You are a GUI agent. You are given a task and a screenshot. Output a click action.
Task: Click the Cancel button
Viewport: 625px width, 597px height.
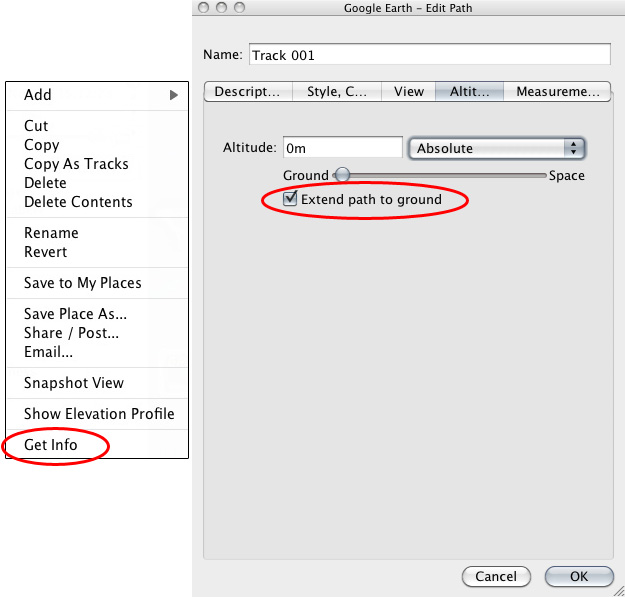pos(496,576)
